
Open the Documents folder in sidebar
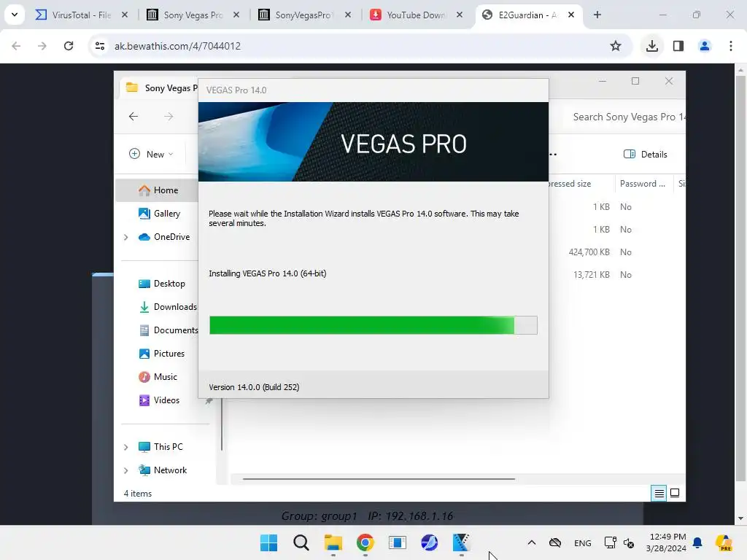[x=168, y=330]
